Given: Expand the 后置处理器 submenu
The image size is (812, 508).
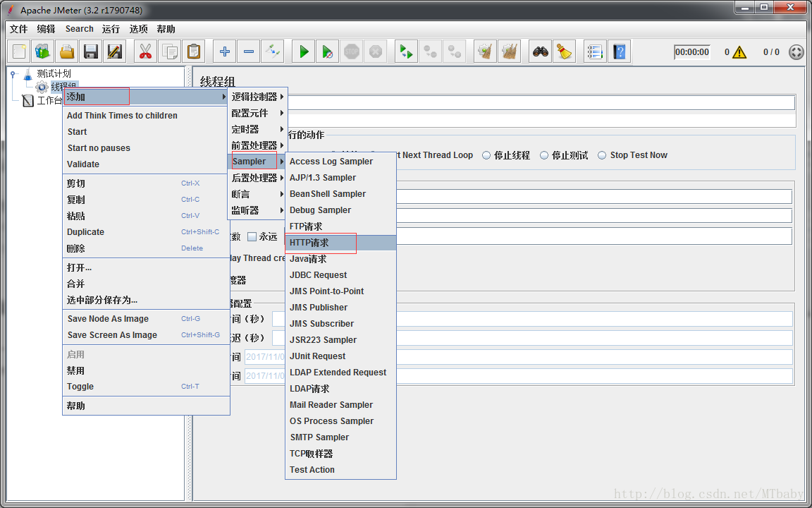Looking at the screenshot, I should 257,178.
